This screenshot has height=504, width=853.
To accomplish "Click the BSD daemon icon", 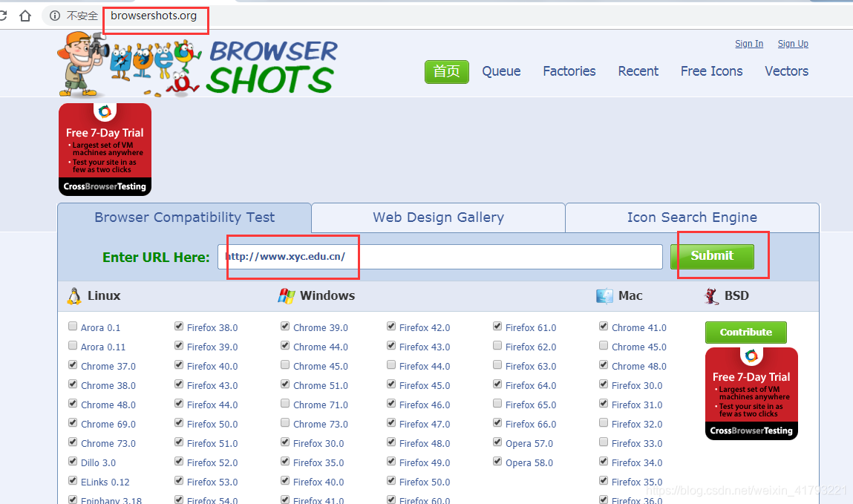I will pyautogui.click(x=711, y=295).
